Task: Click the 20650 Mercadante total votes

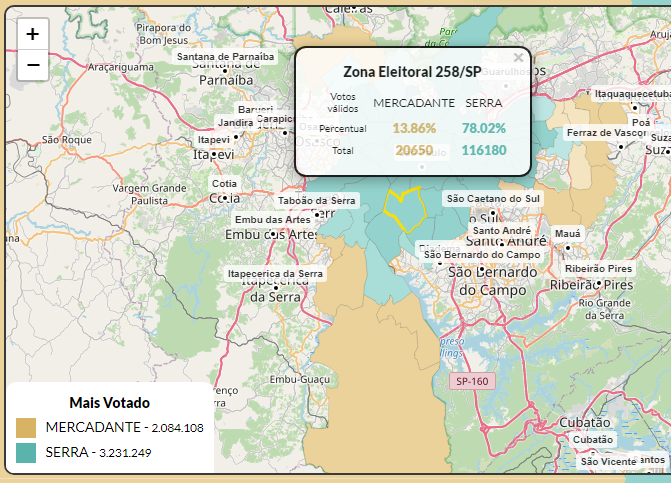Action: [x=414, y=150]
